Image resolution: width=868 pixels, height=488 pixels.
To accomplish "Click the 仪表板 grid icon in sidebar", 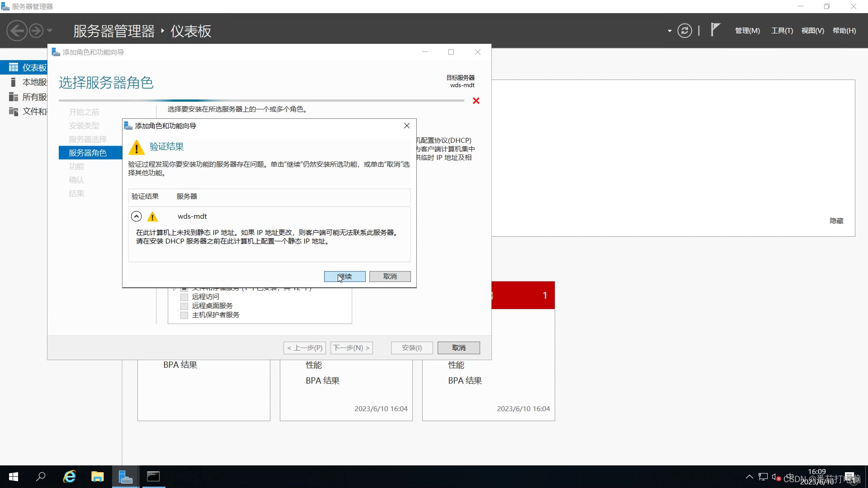I will tap(14, 67).
